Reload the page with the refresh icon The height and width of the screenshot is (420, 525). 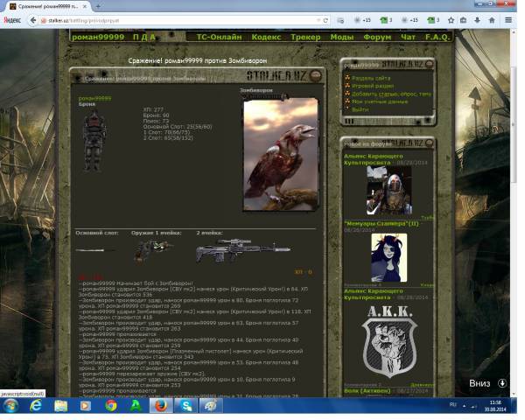coord(325,20)
